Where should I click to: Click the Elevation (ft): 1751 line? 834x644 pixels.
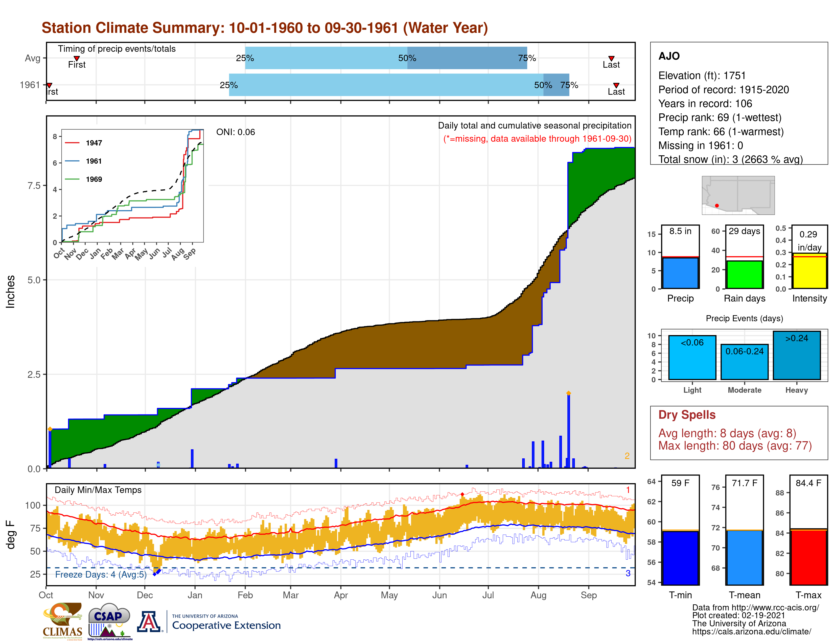tap(702, 76)
